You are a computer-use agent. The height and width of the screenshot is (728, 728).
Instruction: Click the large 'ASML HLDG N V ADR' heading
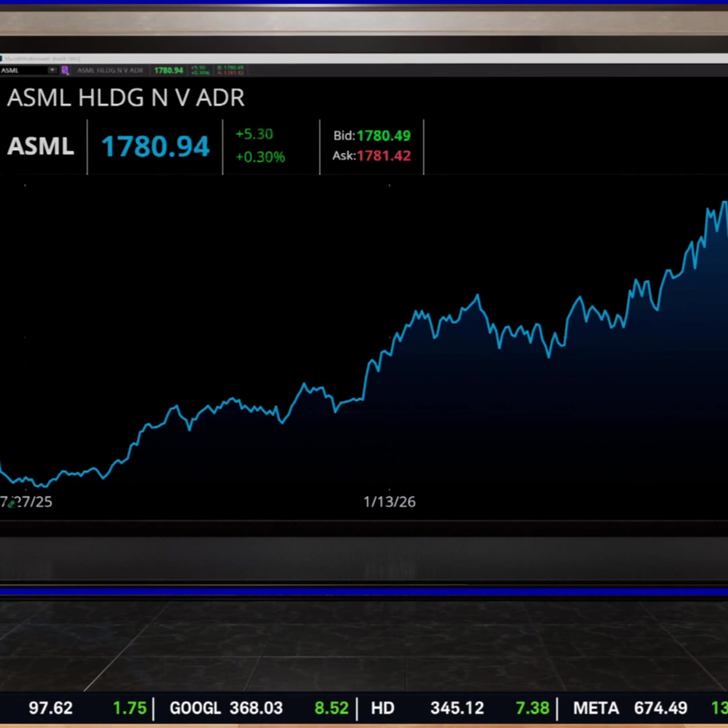pyautogui.click(x=126, y=98)
